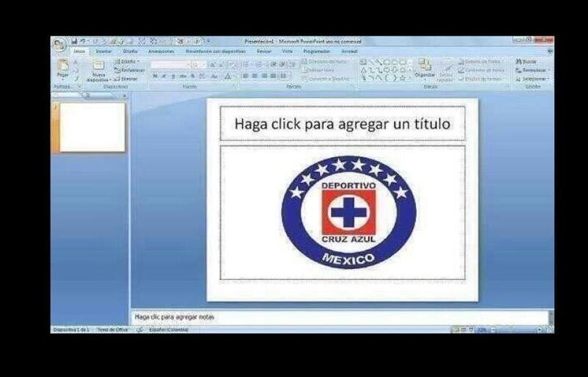Viewport: 588px width, 377px height.
Task: Open the Diseño layout dropdown
Action: [x=127, y=62]
